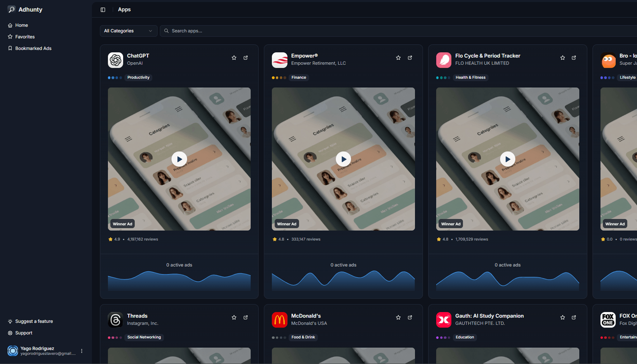Select Favorites in the sidebar
This screenshot has height=364, width=637.
tap(25, 36)
